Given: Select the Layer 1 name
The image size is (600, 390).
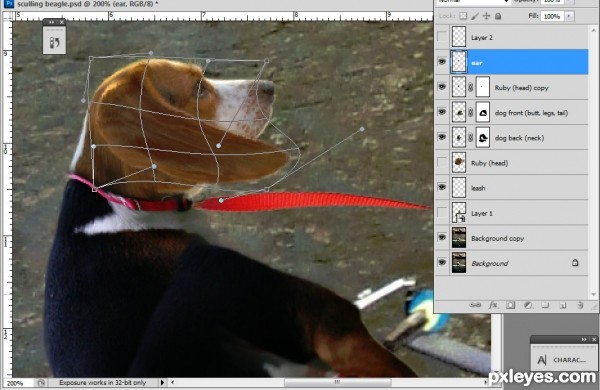Looking at the screenshot, I should 481,213.
